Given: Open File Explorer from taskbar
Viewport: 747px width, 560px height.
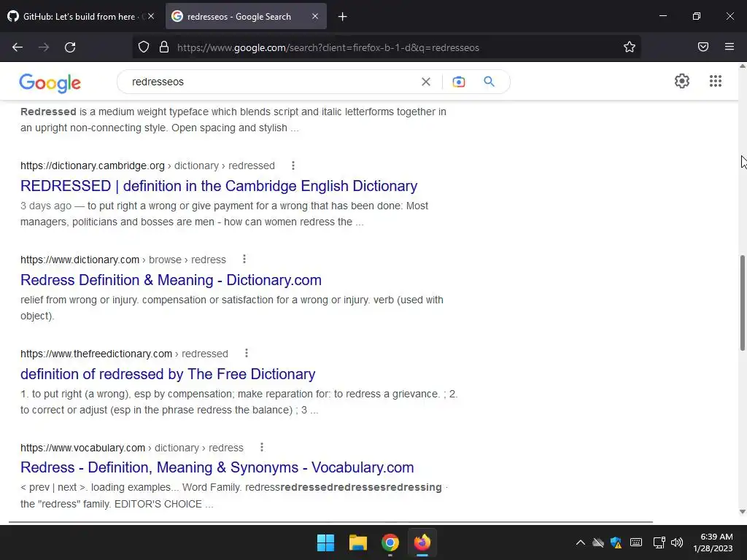Looking at the screenshot, I should click(357, 542).
